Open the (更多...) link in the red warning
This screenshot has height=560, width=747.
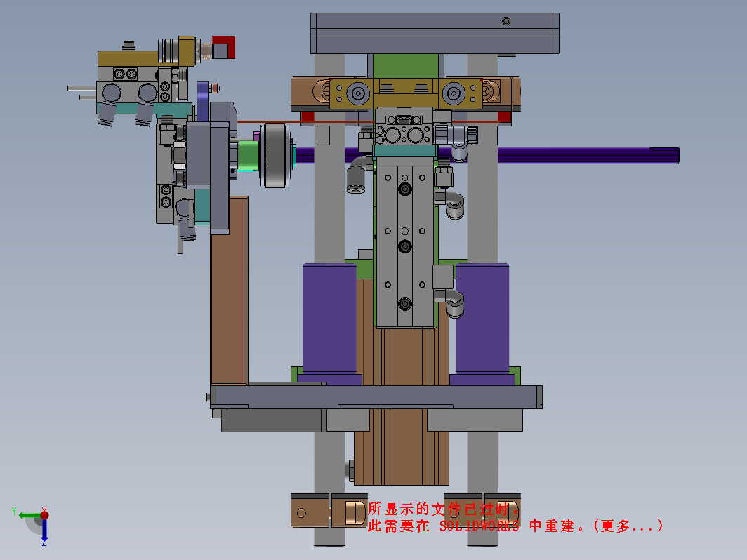[x=628, y=526]
